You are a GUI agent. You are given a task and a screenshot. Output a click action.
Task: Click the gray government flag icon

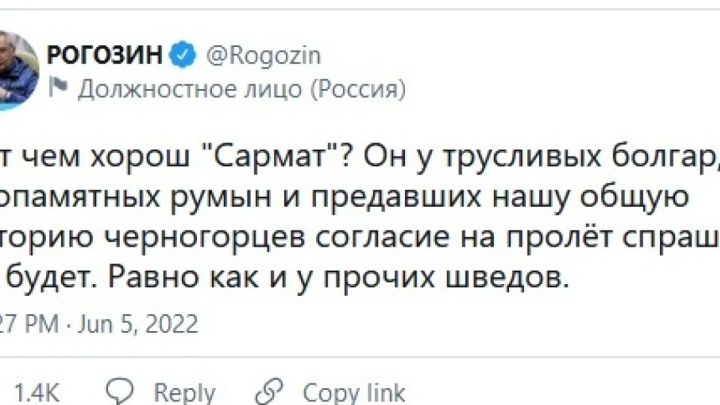[x=58, y=87]
